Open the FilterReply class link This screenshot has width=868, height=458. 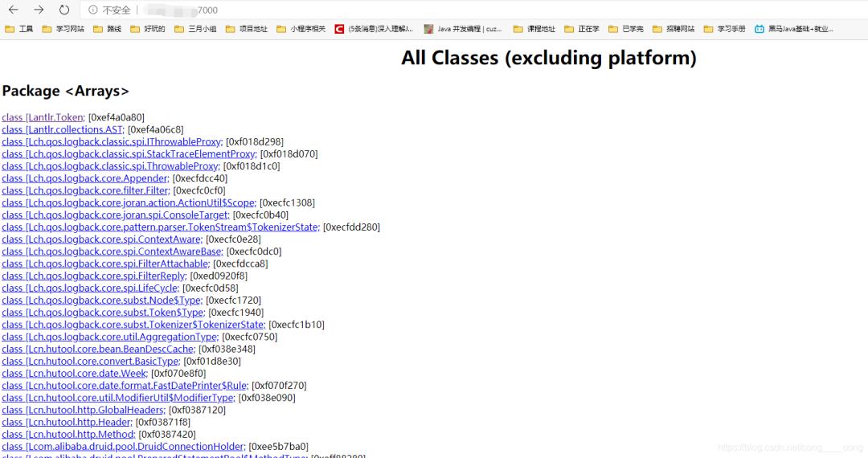(94, 276)
